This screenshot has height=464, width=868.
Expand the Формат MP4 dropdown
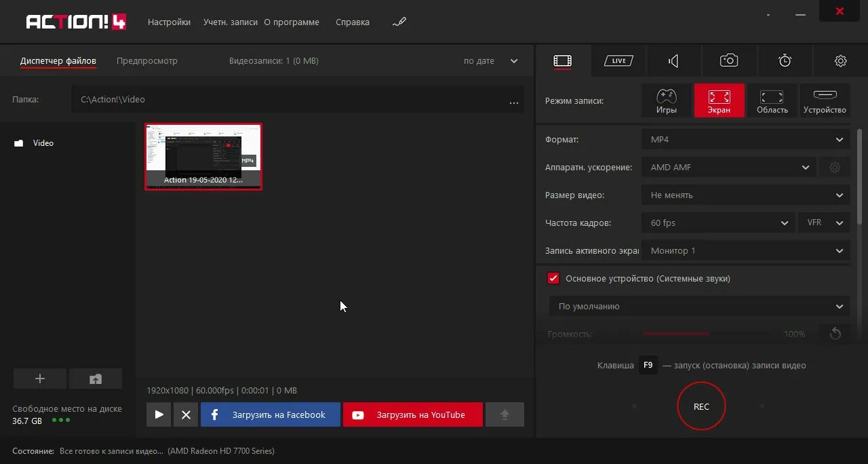[x=746, y=139]
